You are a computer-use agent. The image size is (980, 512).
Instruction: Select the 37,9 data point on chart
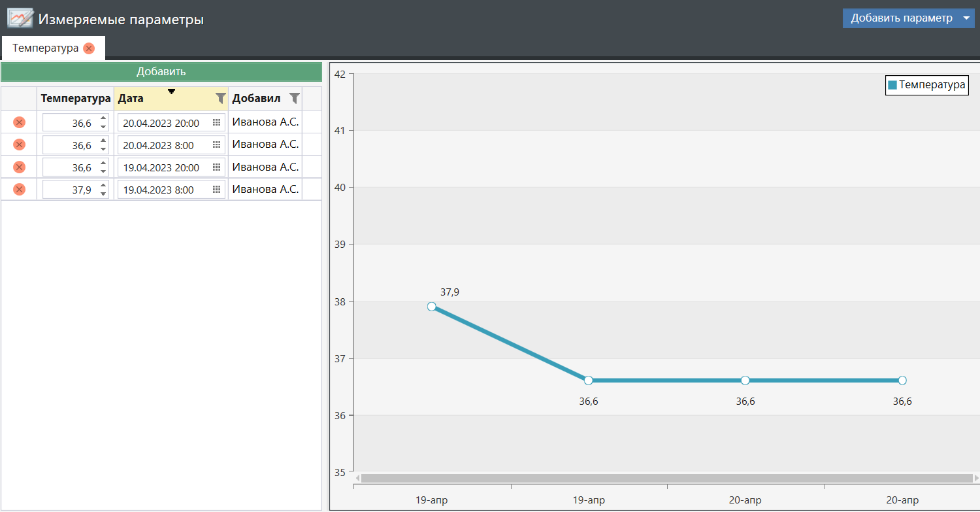[x=431, y=306]
